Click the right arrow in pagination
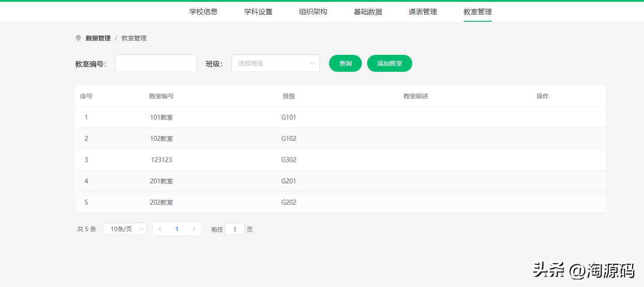The width and height of the screenshot is (644, 287). [194, 229]
